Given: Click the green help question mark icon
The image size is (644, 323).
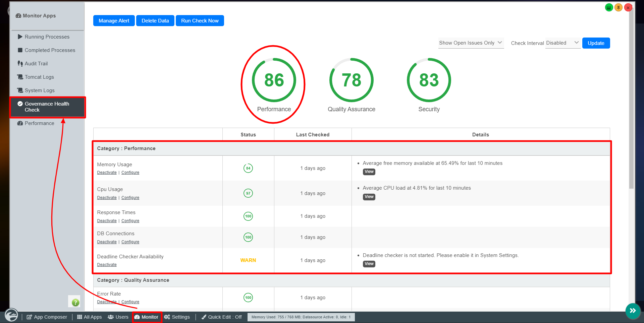Looking at the screenshot, I should pos(75,302).
